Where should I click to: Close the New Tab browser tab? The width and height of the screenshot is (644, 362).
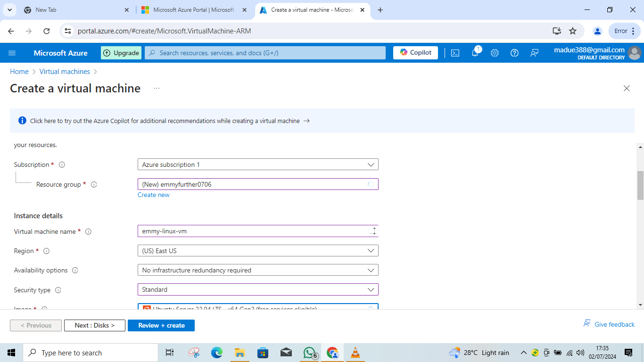pos(127,10)
